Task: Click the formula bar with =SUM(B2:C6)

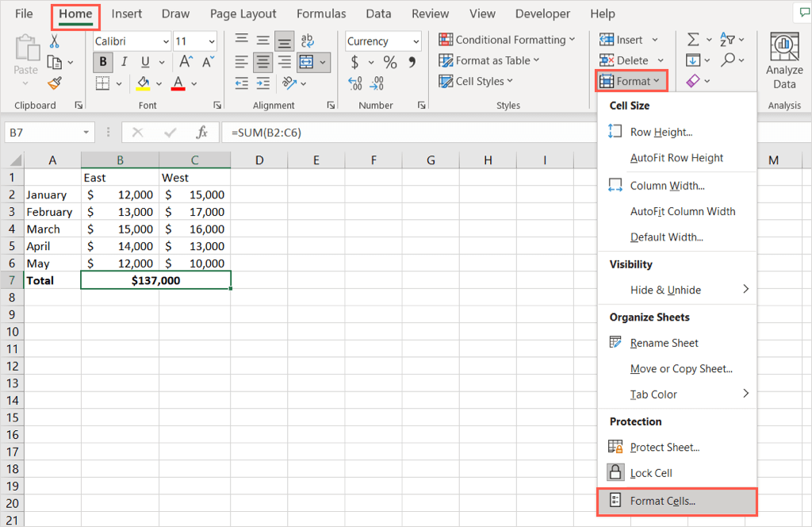Action: click(x=409, y=133)
